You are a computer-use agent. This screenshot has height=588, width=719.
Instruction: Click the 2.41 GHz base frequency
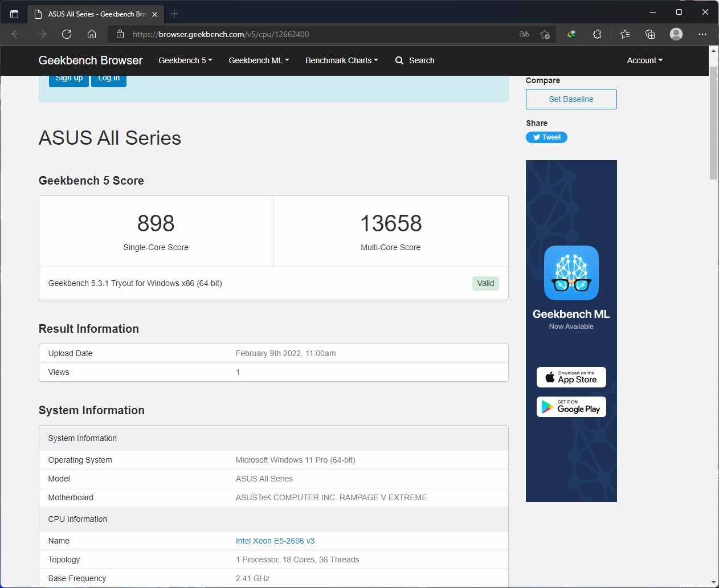(x=252, y=578)
